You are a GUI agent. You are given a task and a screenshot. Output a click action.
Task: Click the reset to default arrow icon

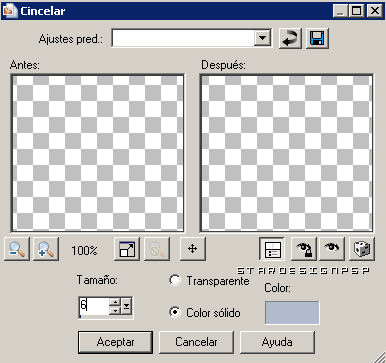290,39
